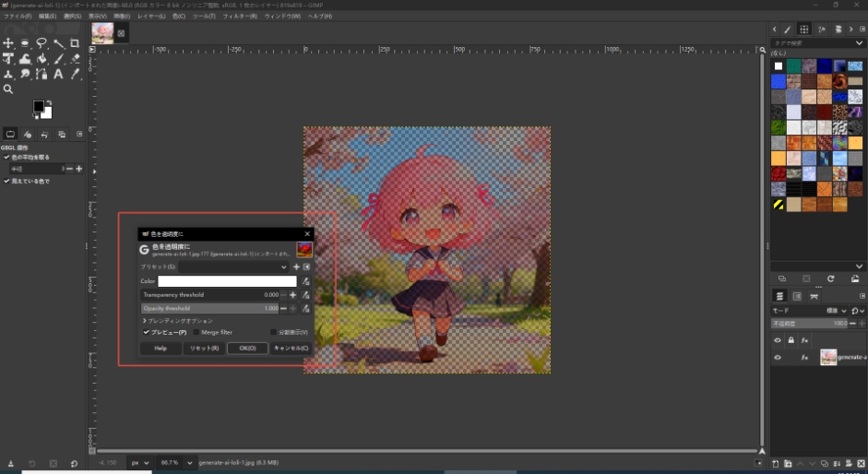The width and height of the screenshot is (868, 474).
Task: Click the OK(O) button
Action: 247,348
